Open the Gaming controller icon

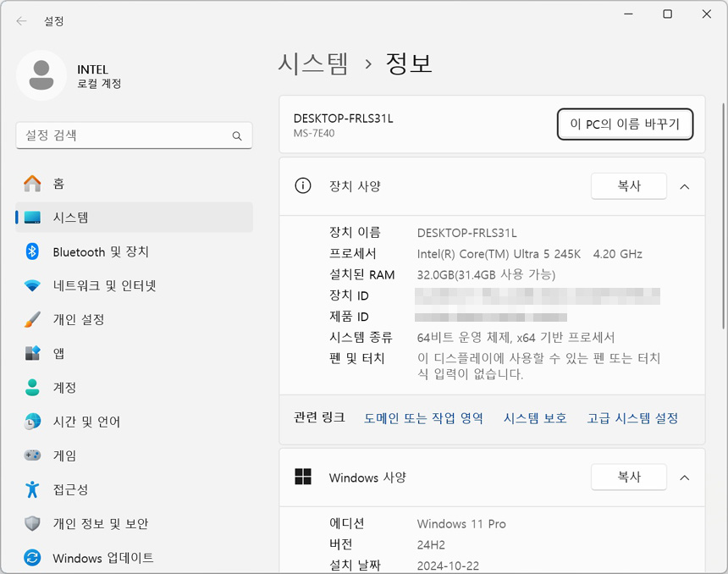32,455
